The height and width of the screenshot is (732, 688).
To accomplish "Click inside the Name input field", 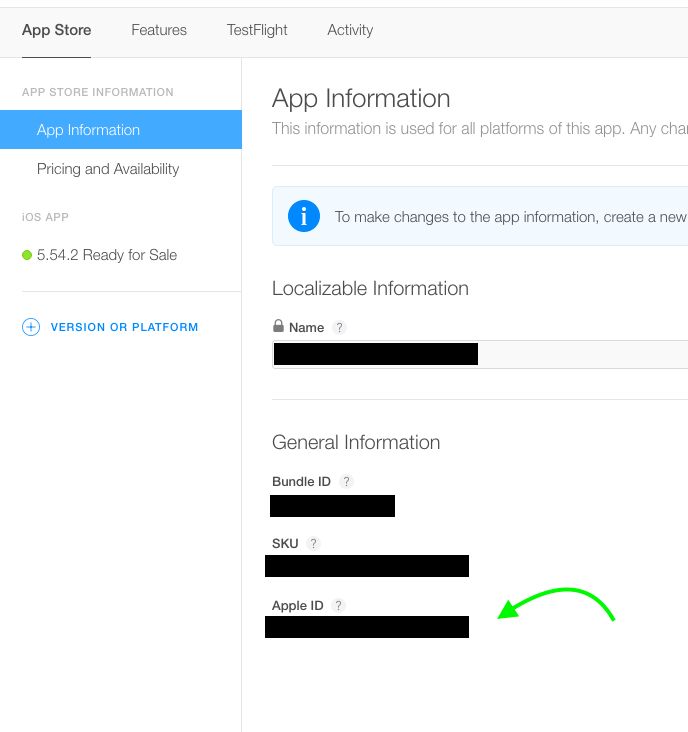I will coord(480,354).
